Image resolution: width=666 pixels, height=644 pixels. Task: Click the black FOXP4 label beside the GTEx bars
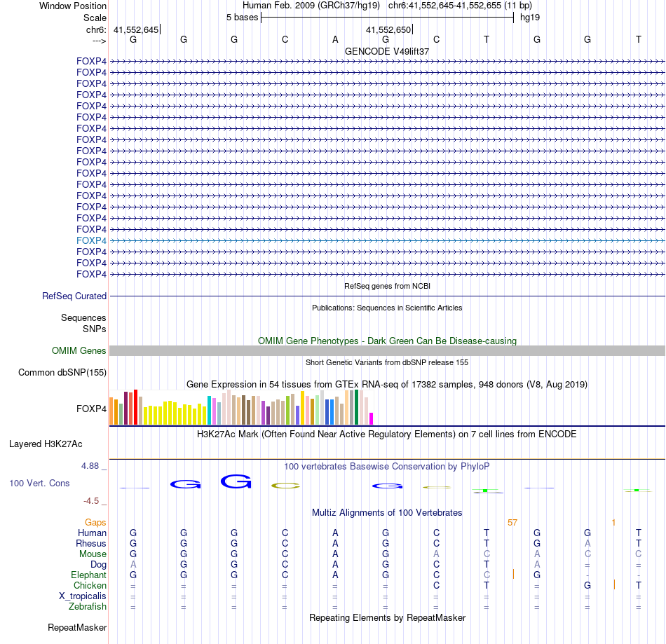pyautogui.click(x=91, y=409)
